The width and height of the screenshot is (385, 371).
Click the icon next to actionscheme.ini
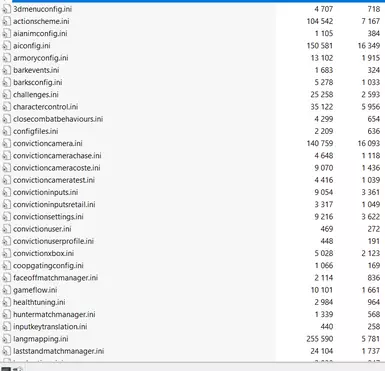click(x=7, y=22)
